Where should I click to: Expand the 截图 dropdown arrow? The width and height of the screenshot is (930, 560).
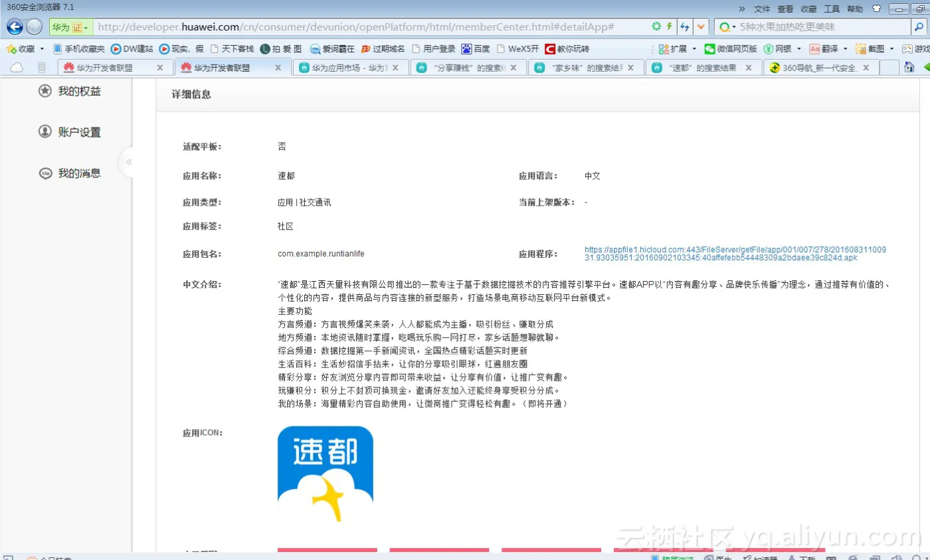pos(891,48)
